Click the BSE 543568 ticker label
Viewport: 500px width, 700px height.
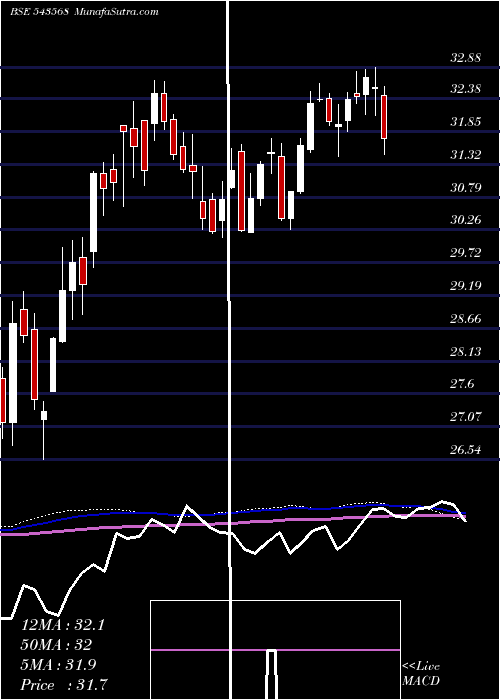pos(39,12)
